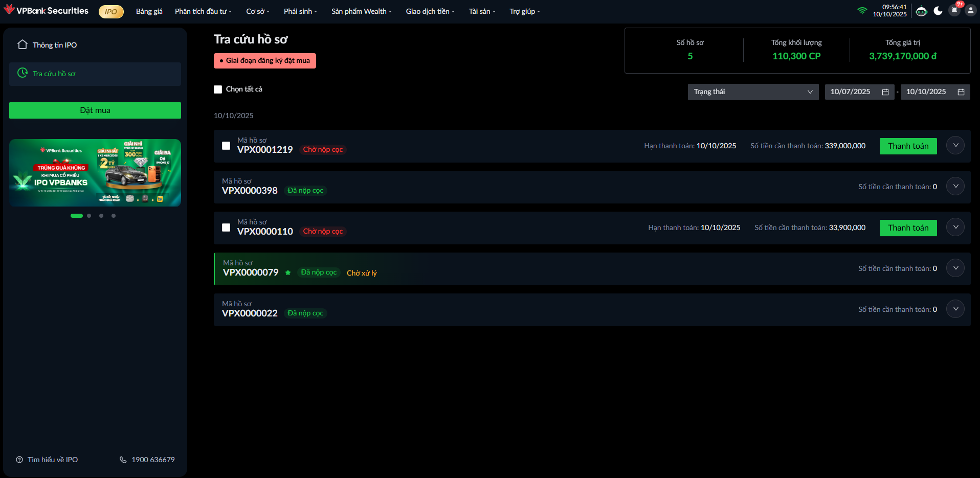Open calendar icon for end date 10/10/2025
This screenshot has width=980, height=478.
point(961,92)
